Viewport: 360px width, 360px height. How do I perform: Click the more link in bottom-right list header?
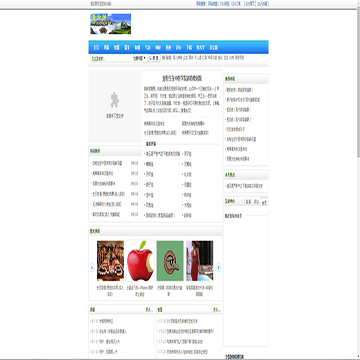click(x=217, y=310)
